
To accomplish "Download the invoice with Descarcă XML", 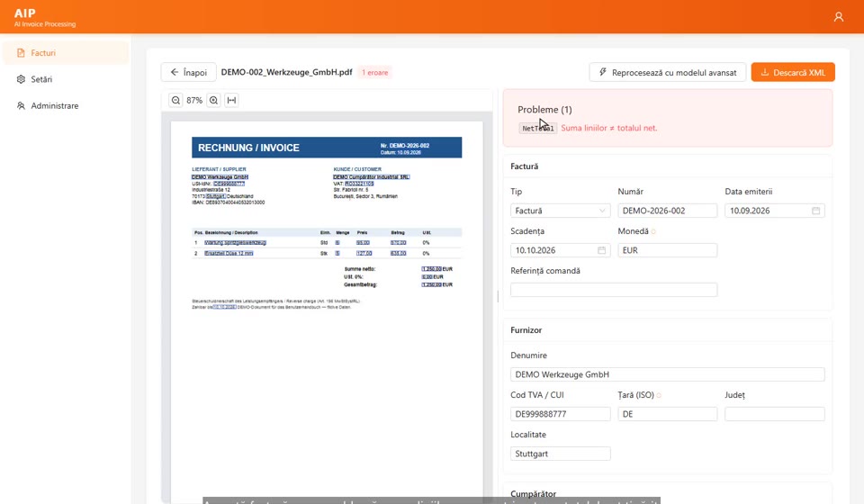I will 793,72.
